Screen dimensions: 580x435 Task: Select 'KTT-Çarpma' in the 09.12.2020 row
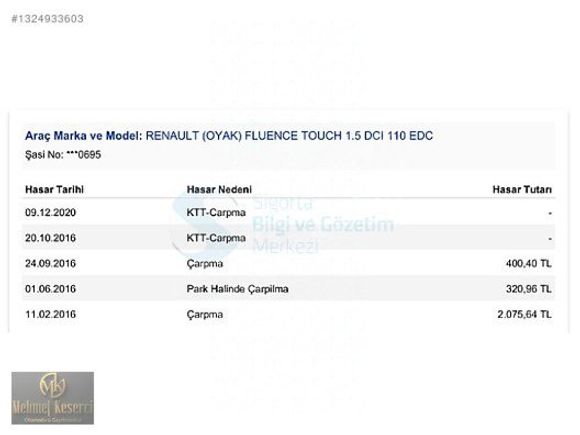click(216, 213)
